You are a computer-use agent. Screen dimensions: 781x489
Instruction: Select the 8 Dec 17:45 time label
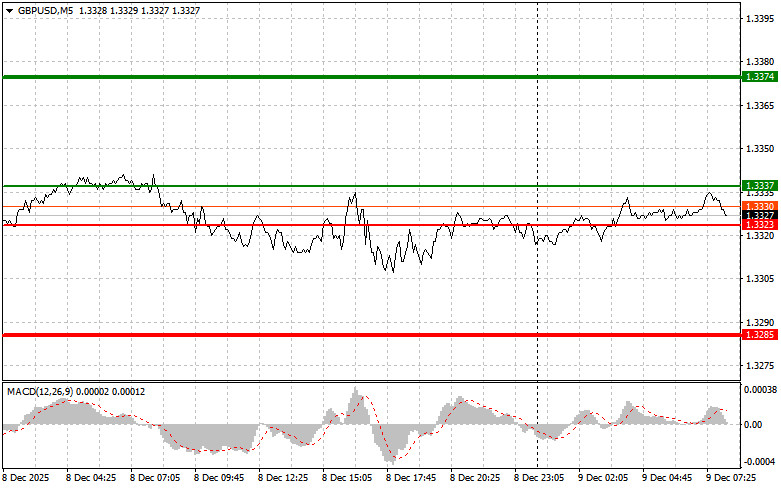click(411, 478)
